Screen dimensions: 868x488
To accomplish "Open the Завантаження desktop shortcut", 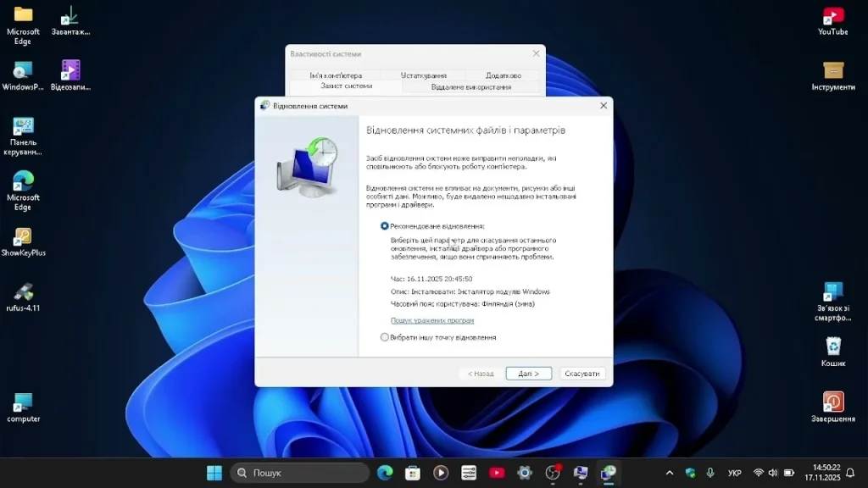I will (x=70, y=21).
